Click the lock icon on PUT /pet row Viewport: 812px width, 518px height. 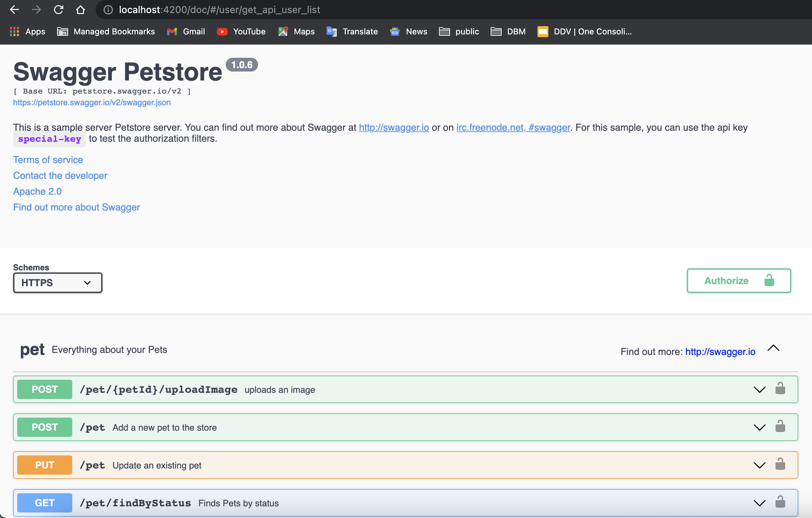tap(780, 464)
